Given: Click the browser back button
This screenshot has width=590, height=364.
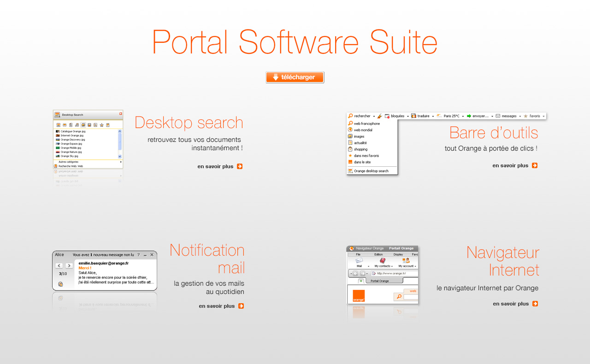Looking at the screenshot, I should pos(355,273).
